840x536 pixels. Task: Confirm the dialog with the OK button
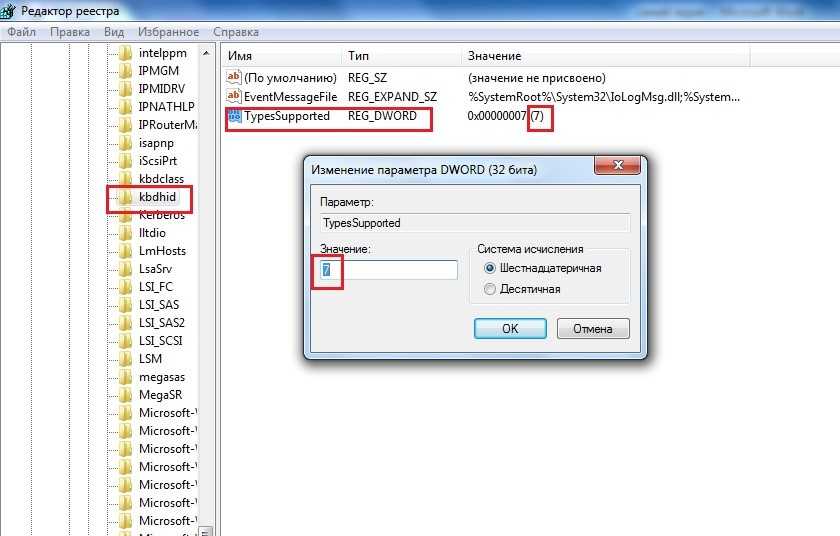510,328
